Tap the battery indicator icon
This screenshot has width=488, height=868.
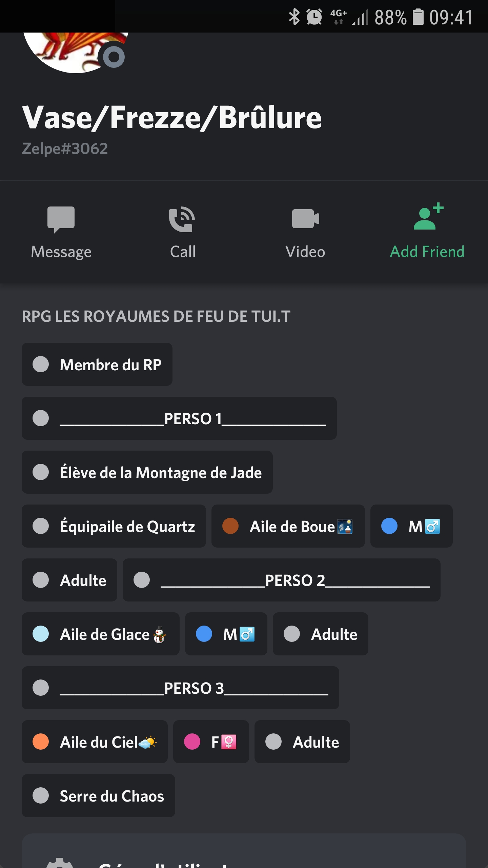point(418,17)
